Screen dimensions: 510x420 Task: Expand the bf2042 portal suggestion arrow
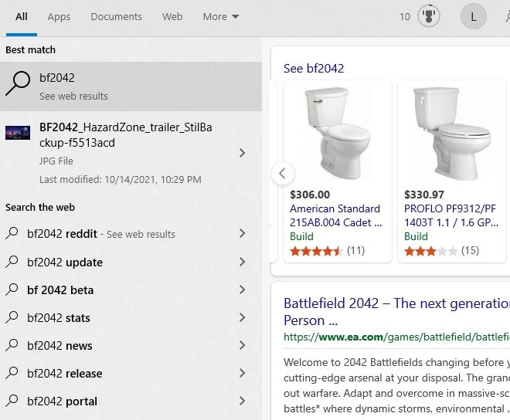[242, 401]
